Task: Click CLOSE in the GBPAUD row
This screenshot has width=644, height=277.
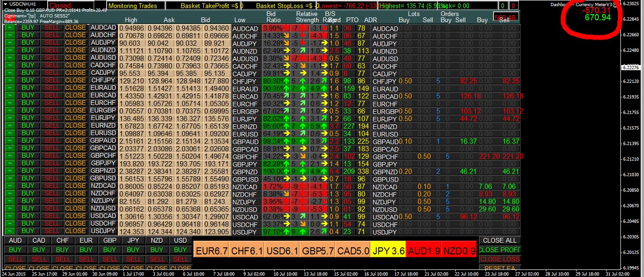Action: tap(75, 141)
